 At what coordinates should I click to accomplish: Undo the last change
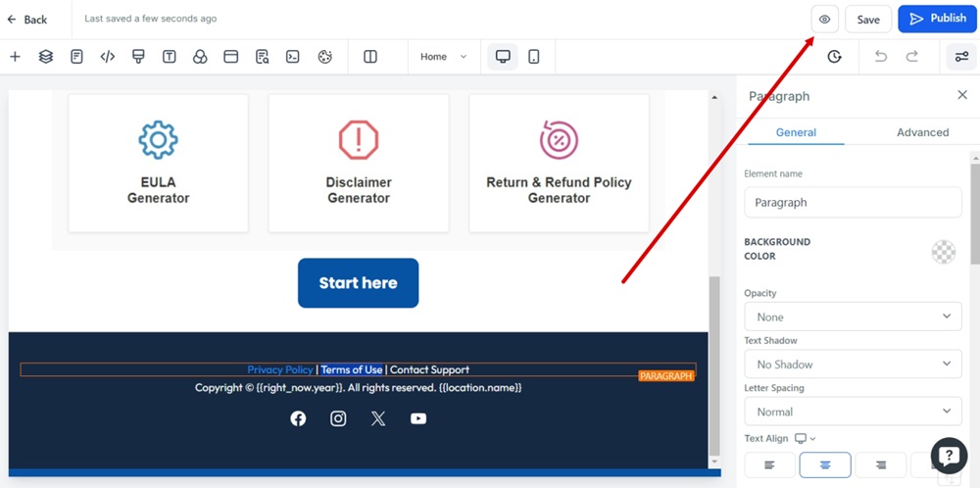881,57
